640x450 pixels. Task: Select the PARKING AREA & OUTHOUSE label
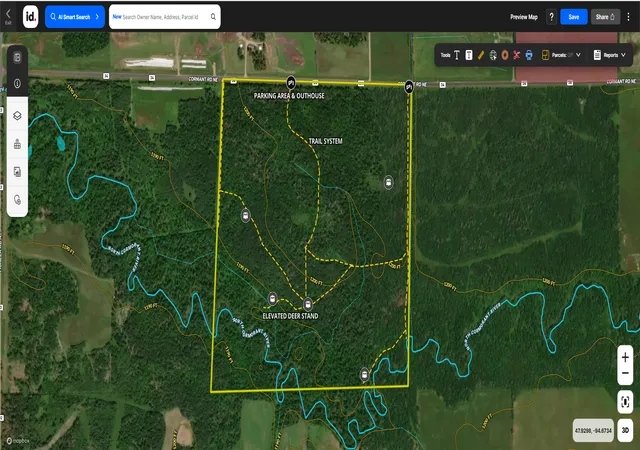pos(289,96)
